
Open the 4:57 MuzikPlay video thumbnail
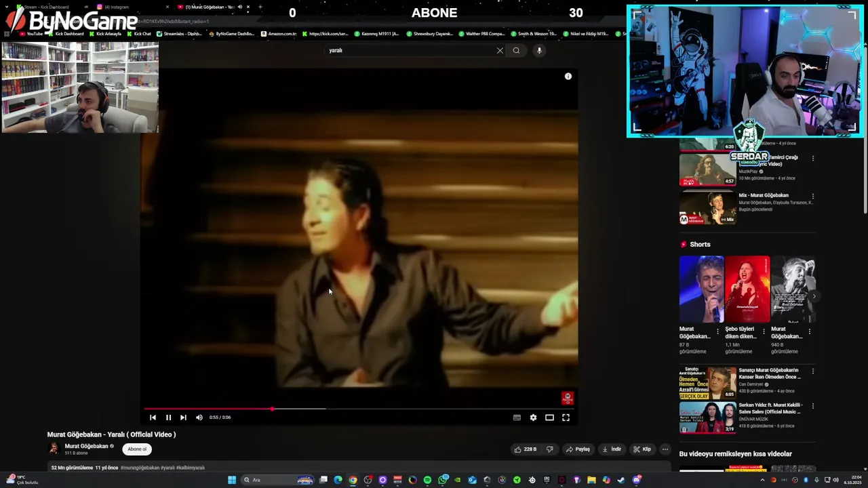(707, 169)
